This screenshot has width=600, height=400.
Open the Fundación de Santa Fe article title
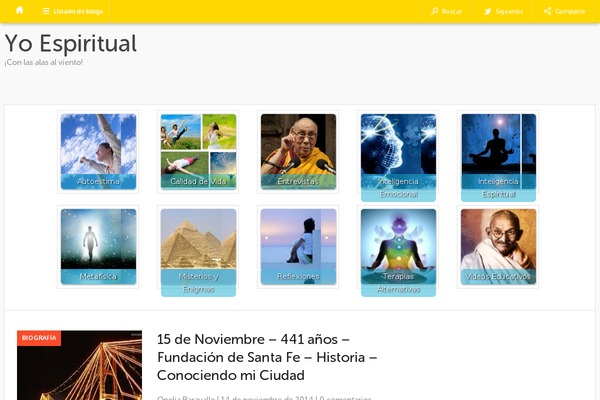267,357
